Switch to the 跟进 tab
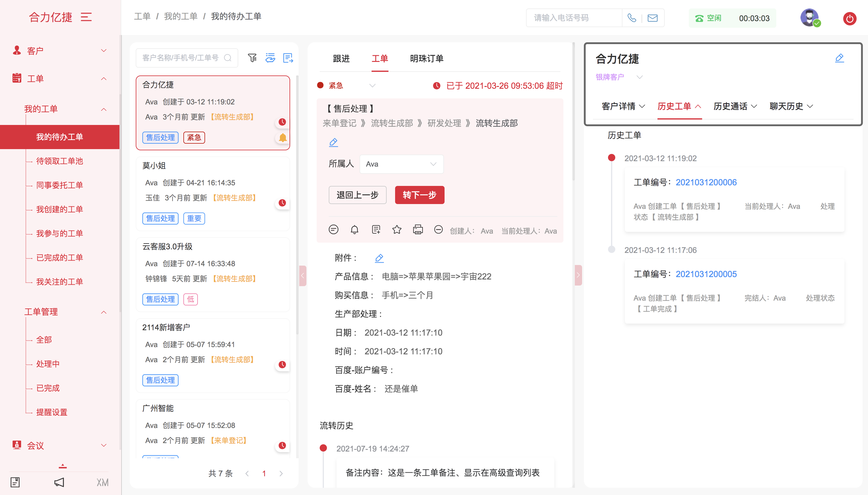This screenshot has width=868, height=495. pos(341,59)
